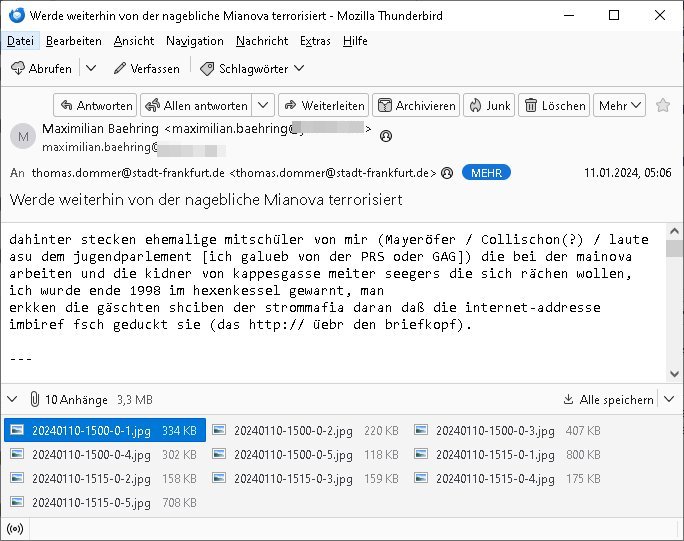
Task: Open the Datei menu
Action: click(19, 41)
